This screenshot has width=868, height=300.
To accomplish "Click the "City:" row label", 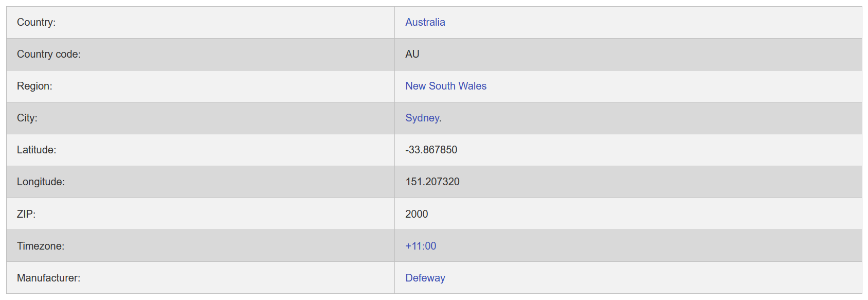I will [x=27, y=118].
